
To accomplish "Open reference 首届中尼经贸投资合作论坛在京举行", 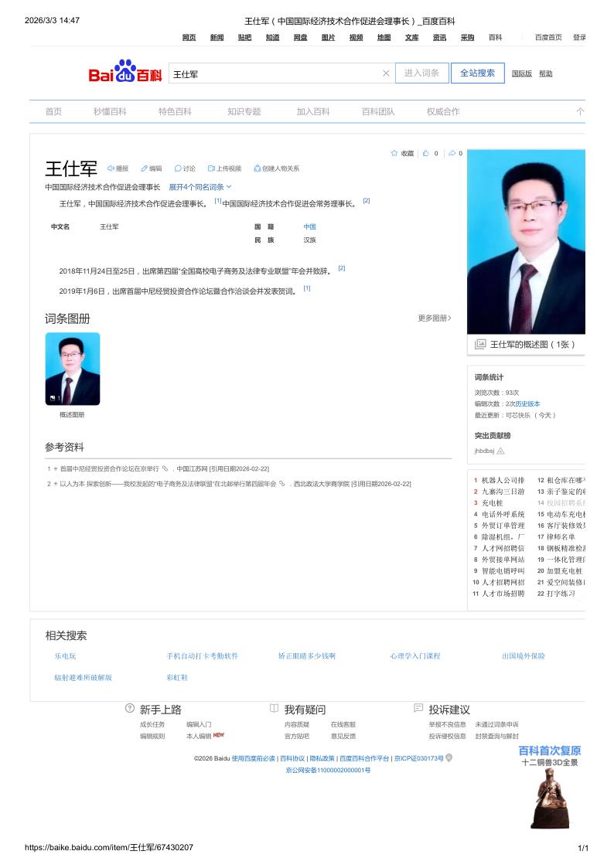I will [110, 469].
